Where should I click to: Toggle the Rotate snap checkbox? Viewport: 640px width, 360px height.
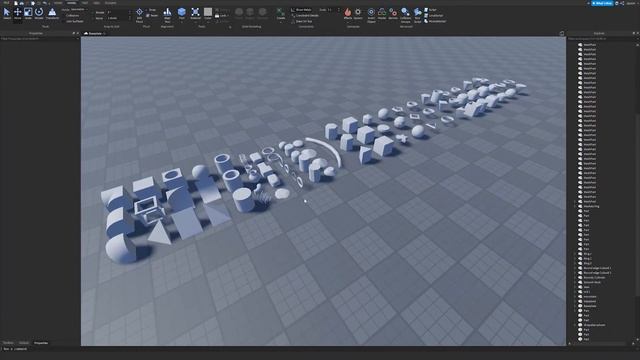pos(94,13)
